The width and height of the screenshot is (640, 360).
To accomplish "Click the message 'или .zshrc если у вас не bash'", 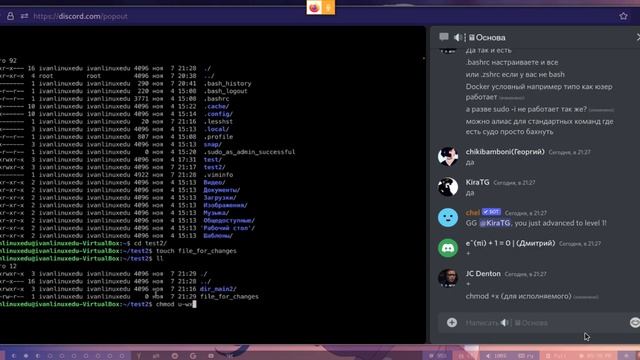I will tap(515, 75).
